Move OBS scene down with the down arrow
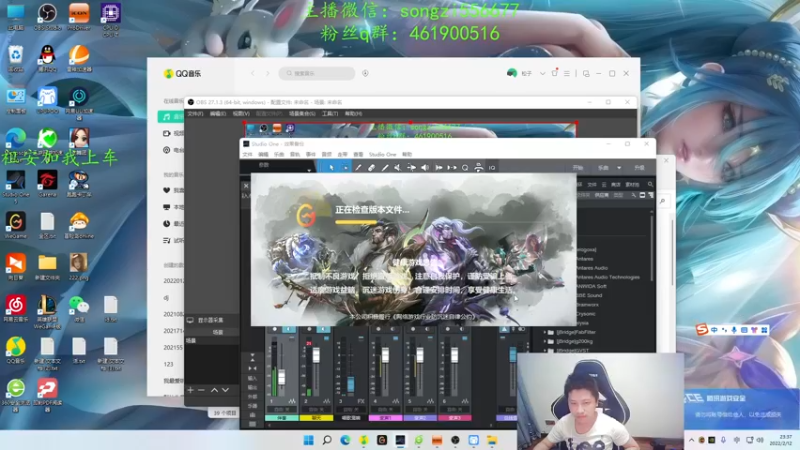This screenshot has height=450, width=800. tap(226, 390)
